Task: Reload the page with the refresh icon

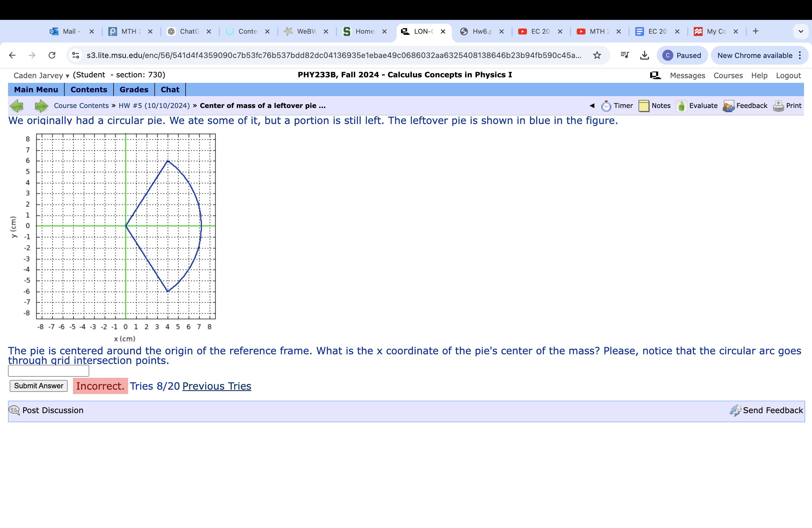Action: 52,55
